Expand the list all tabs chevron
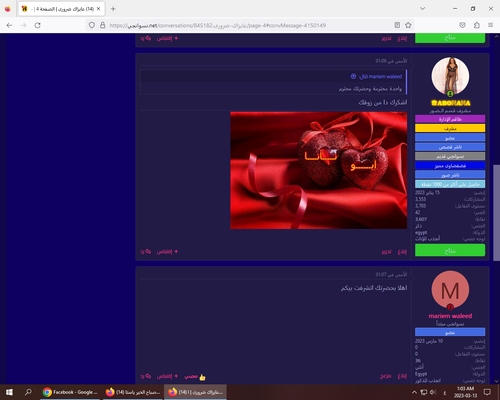Screen dimensions: 500x400 pyautogui.click(x=422, y=9)
